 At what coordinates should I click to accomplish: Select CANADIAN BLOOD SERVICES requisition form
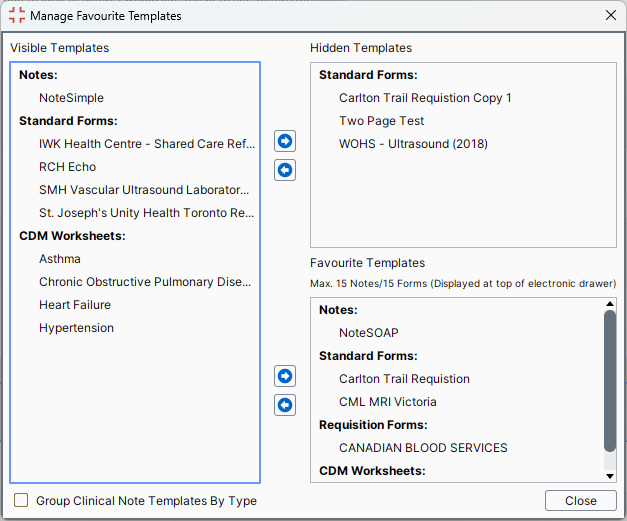click(x=423, y=448)
